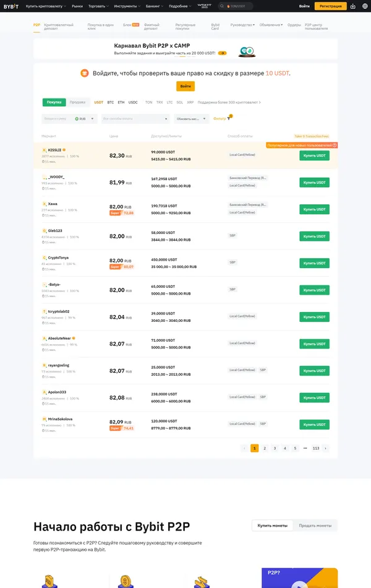Click the yellow arrow in Carnival banner
The width and height of the screenshot is (371, 588).
[222, 53]
